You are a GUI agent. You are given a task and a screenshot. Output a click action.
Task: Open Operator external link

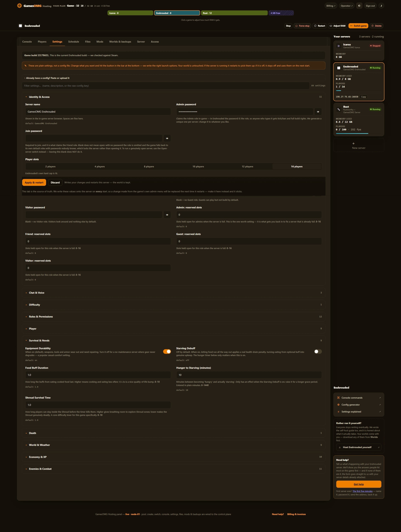coord(346,6)
